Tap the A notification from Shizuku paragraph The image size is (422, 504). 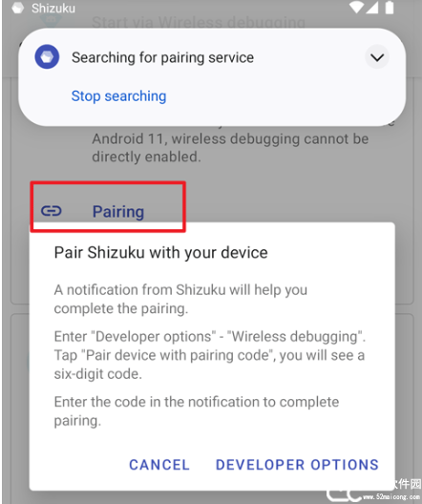[180, 299]
